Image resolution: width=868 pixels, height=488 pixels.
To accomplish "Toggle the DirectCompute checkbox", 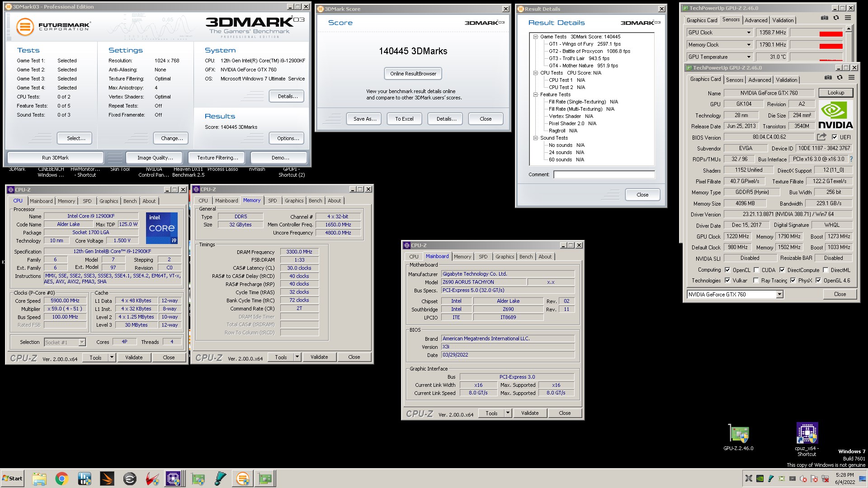I will pyautogui.click(x=782, y=270).
